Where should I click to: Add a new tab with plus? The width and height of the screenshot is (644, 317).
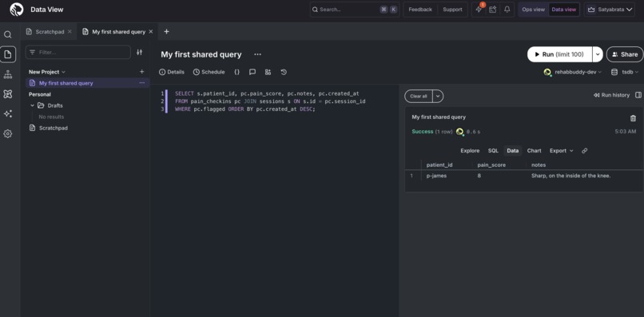point(166,32)
